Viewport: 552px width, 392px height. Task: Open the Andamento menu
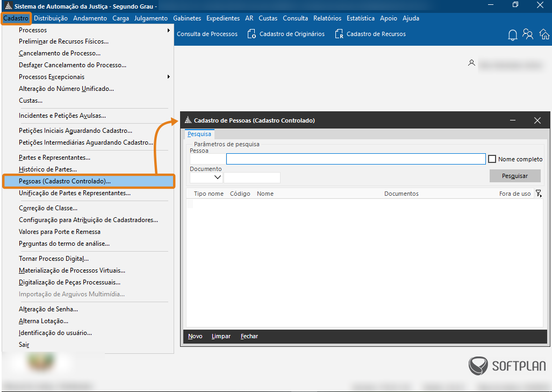pos(90,18)
